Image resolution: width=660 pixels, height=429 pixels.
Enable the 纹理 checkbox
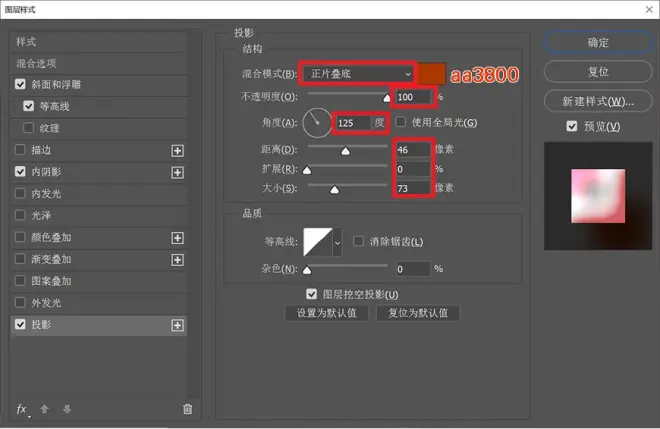[x=29, y=128]
